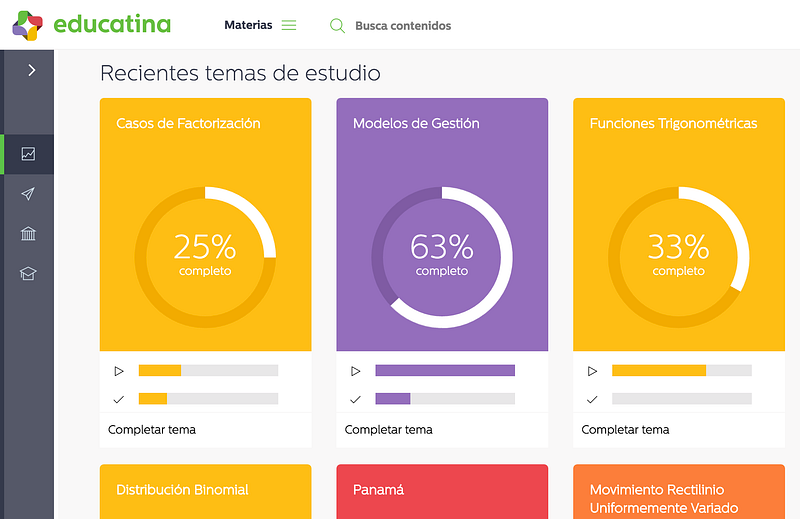Expand the sidebar with the chevron arrow
This screenshot has height=519, width=800.
click(32, 70)
